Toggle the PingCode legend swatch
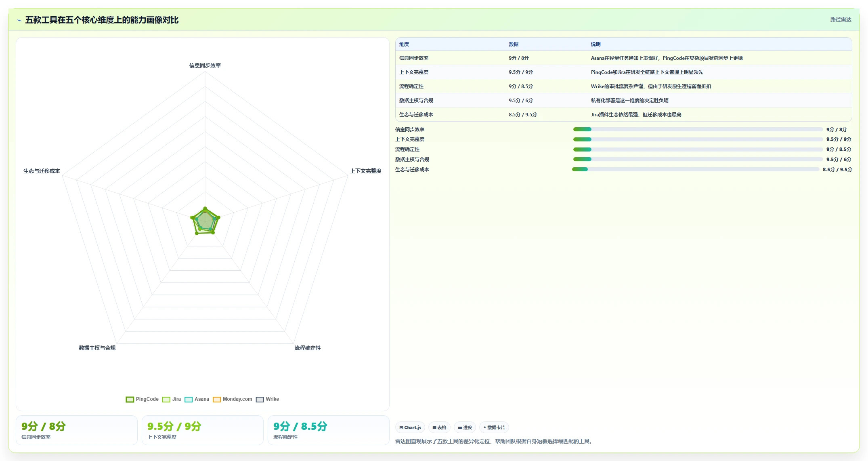868x461 pixels. pos(130,400)
